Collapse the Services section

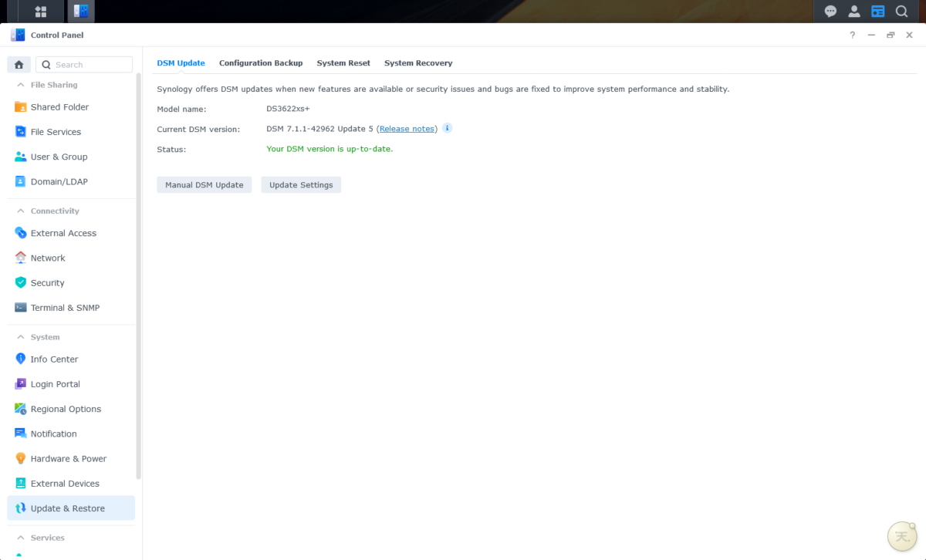pos(21,538)
